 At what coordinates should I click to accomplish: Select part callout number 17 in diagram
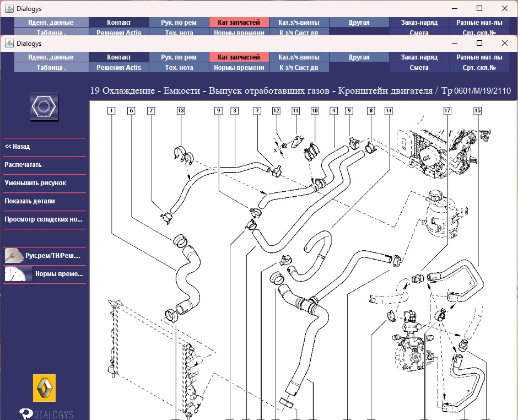[x=447, y=111]
